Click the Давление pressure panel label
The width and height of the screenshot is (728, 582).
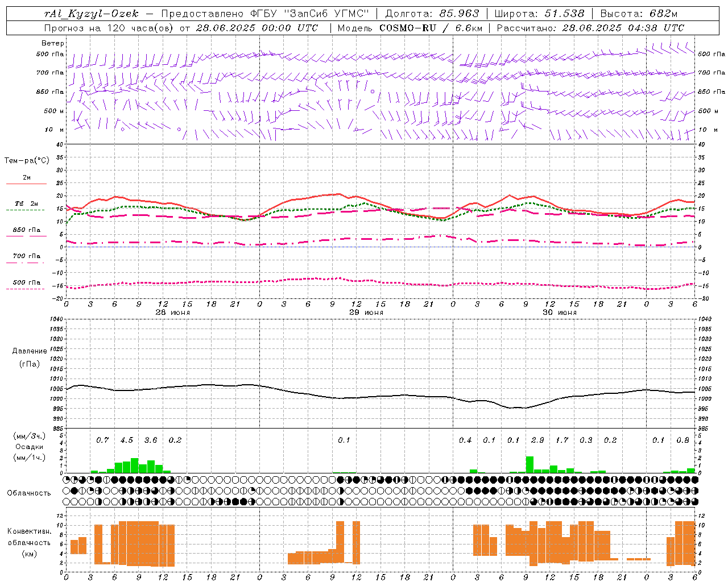click(30, 351)
